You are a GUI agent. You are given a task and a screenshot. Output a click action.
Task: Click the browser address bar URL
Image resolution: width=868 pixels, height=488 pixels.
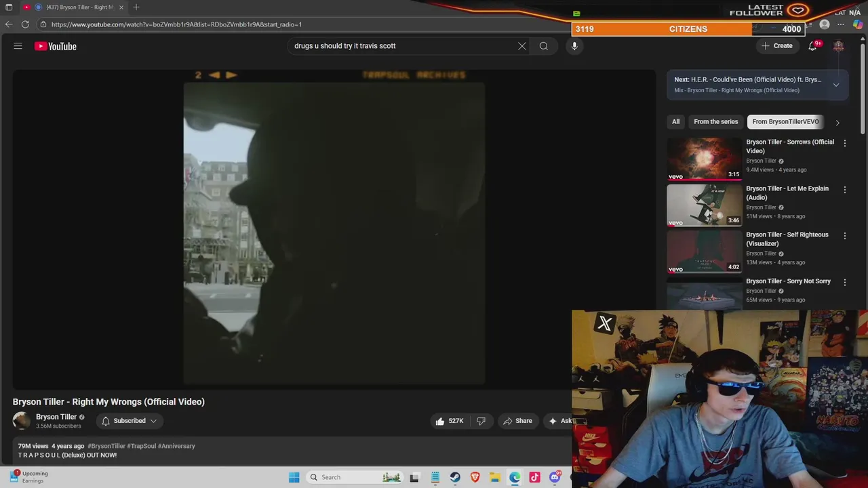(x=176, y=24)
